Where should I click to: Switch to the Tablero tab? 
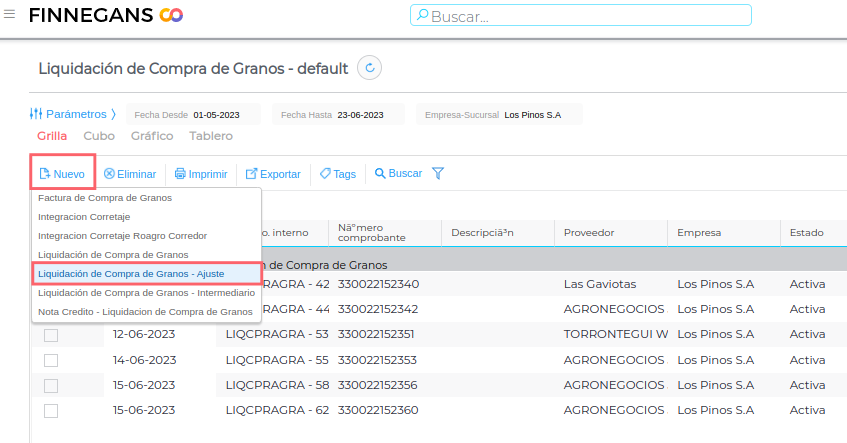[x=211, y=136]
